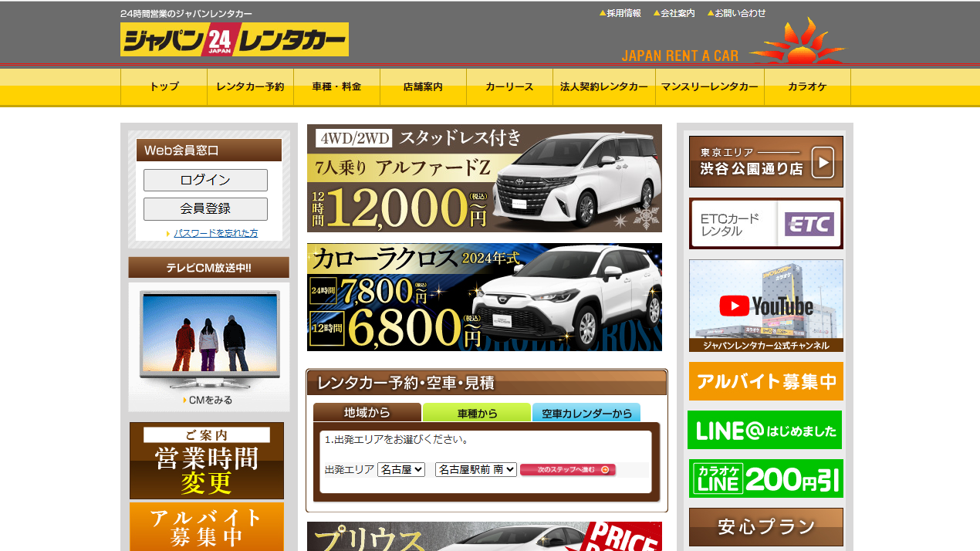This screenshot has height=551, width=980.
Task: Open 店舗案内 in the navigation menu
Action: coord(423,87)
